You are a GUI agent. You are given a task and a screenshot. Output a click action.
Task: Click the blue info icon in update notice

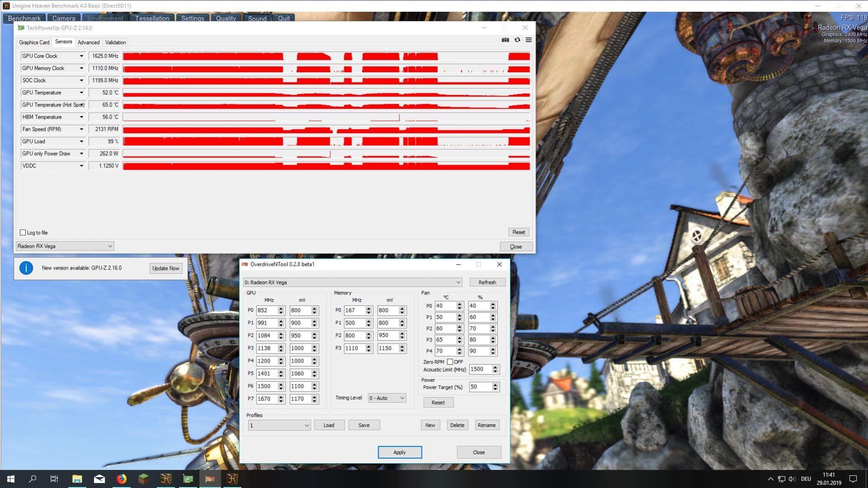[x=26, y=268]
